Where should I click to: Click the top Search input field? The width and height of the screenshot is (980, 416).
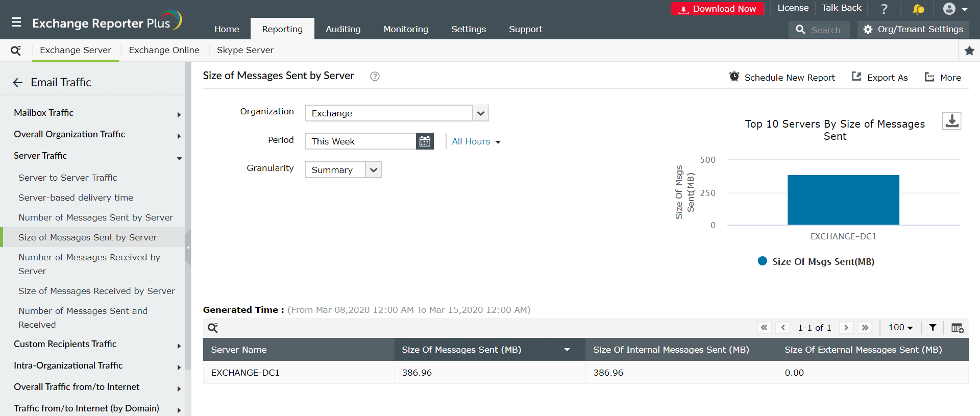pos(819,30)
